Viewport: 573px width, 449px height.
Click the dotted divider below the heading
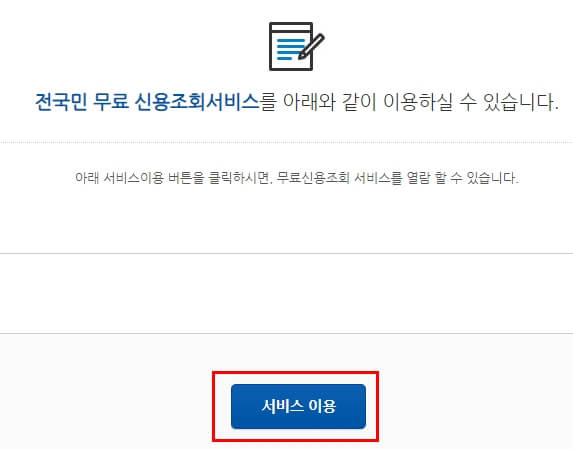(x=286, y=142)
